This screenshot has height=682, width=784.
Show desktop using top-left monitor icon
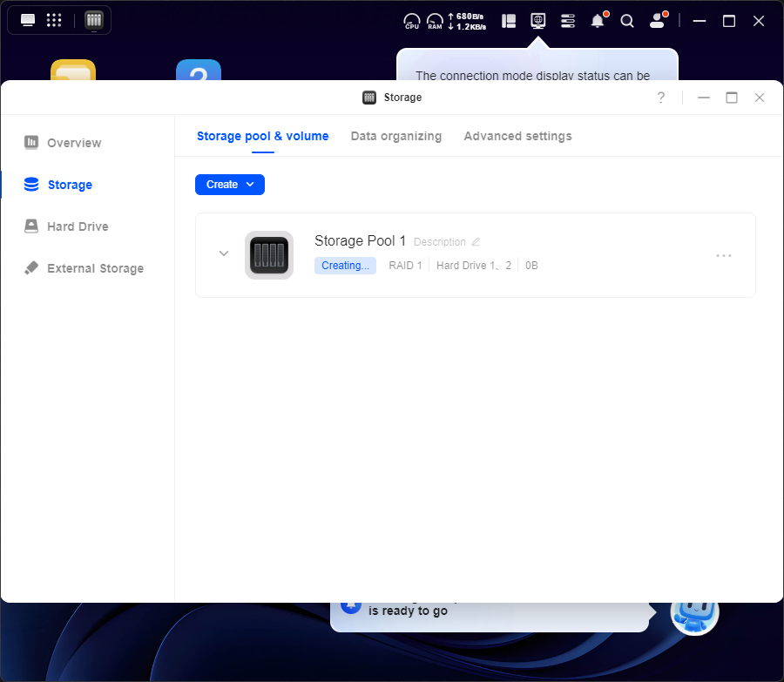pos(28,20)
